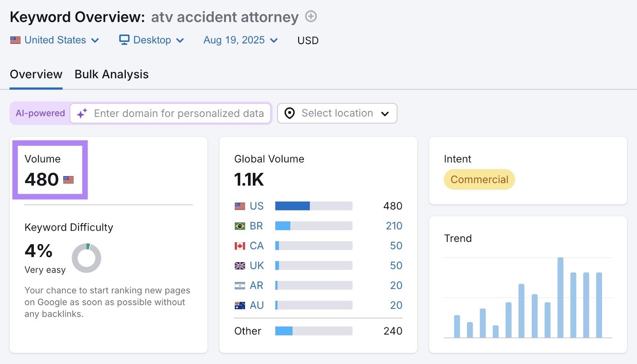
Task: Click the US flag beside the Volume value
Action: (x=68, y=180)
